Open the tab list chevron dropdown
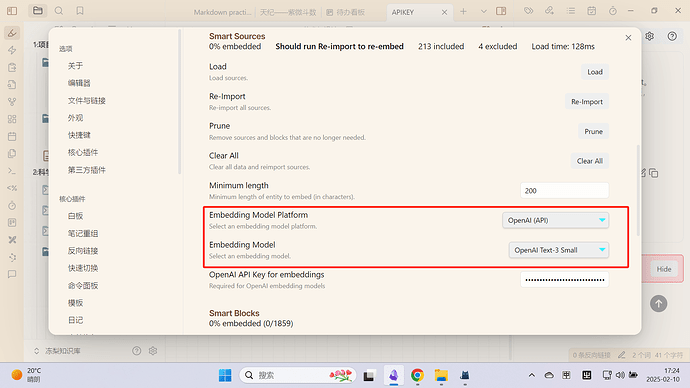 [483, 11]
